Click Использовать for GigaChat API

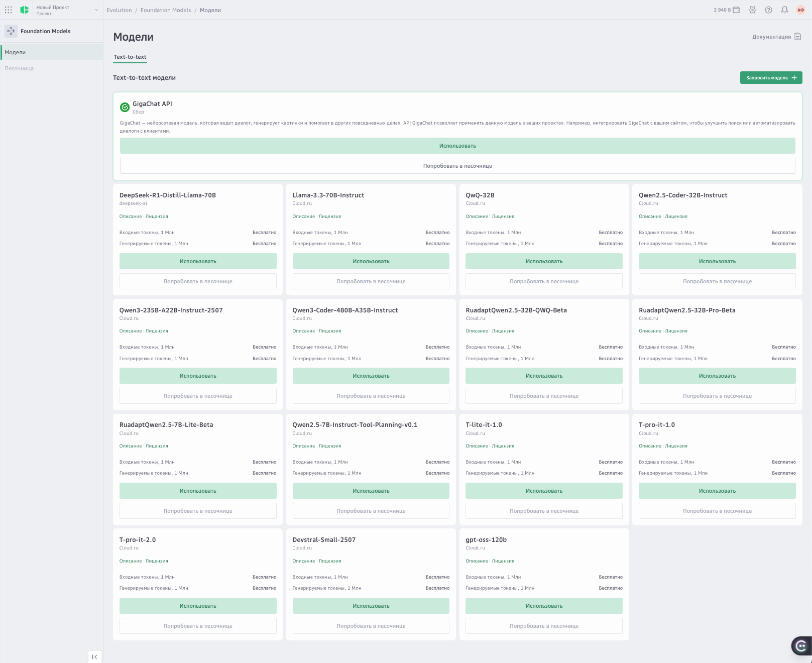click(x=457, y=146)
